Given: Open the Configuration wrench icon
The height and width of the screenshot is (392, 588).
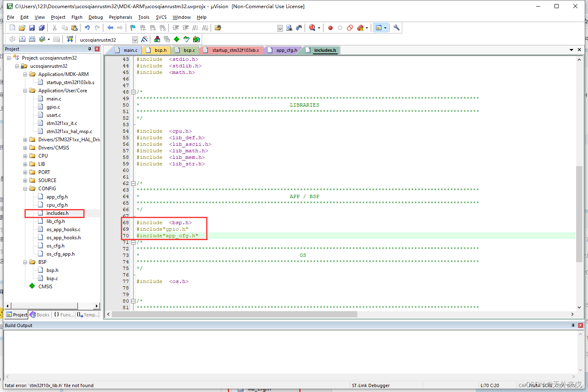Looking at the screenshot, I should tap(396, 28).
